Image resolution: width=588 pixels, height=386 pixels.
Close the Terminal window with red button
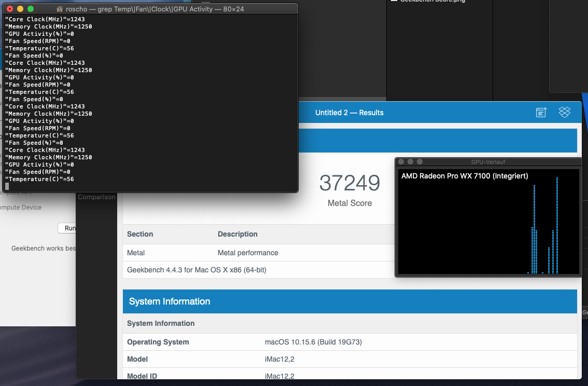click(x=10, y=9)
